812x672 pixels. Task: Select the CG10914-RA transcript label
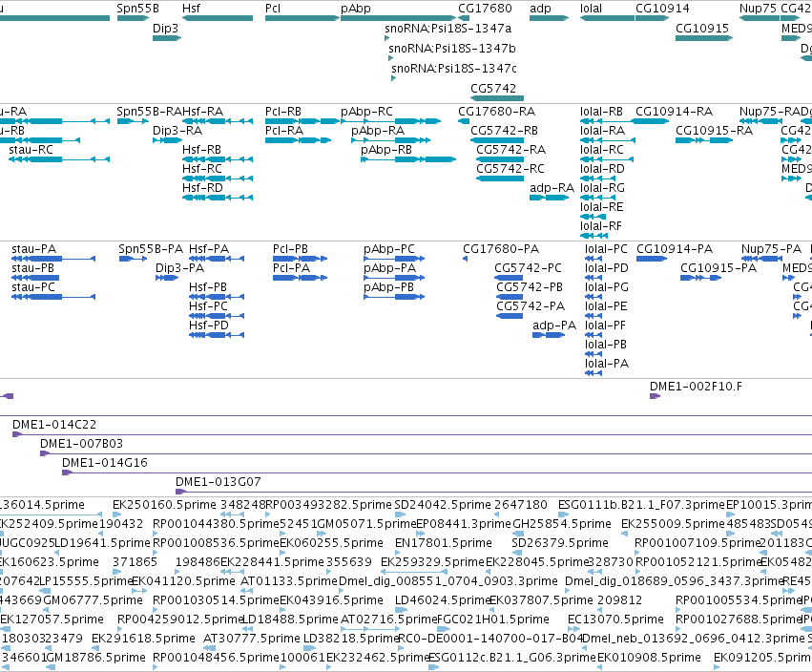[674, 112]
